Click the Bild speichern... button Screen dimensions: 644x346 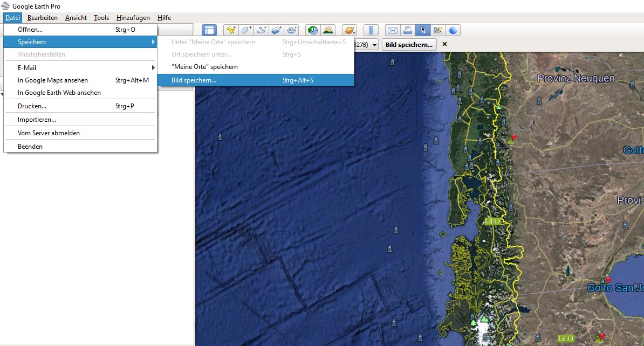tap(409, 45)
